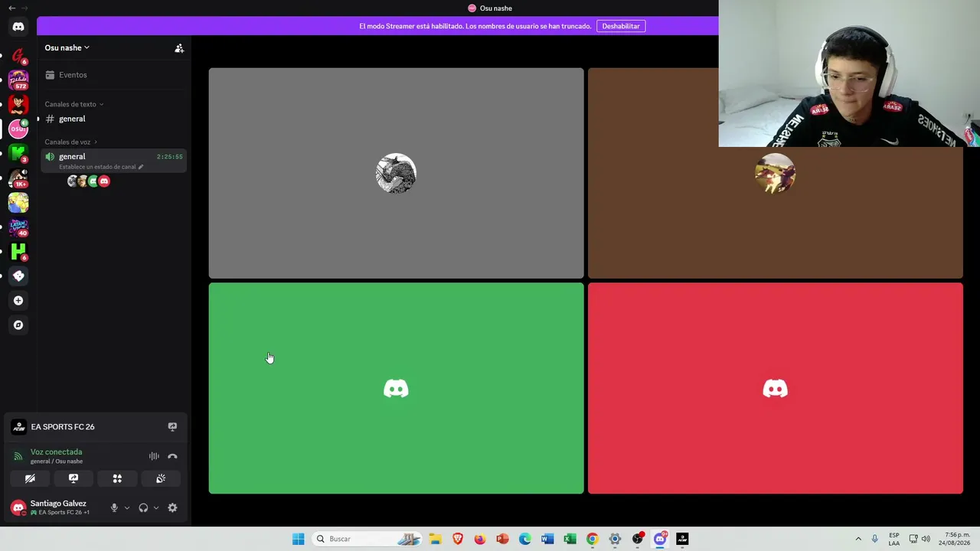The width and height of the screenshot is (980, 551).
Task: Open Discord direct messages home icon
Action: click(18, 27)
